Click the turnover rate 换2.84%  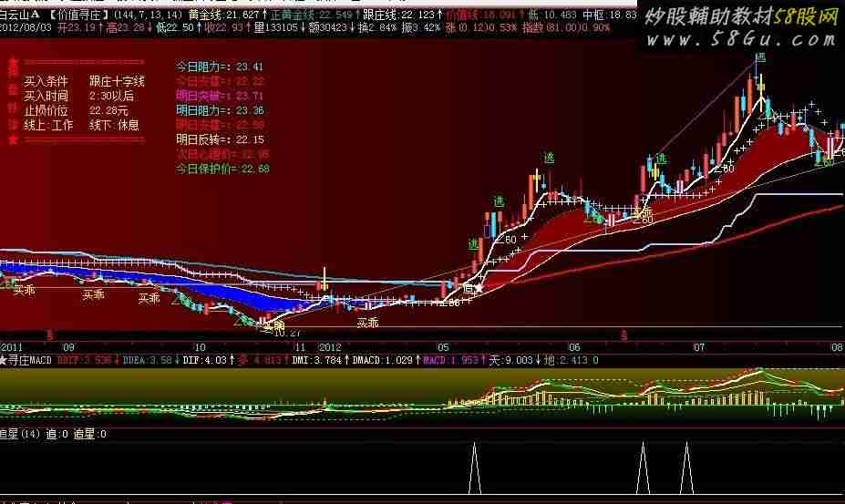coord(377,27)
